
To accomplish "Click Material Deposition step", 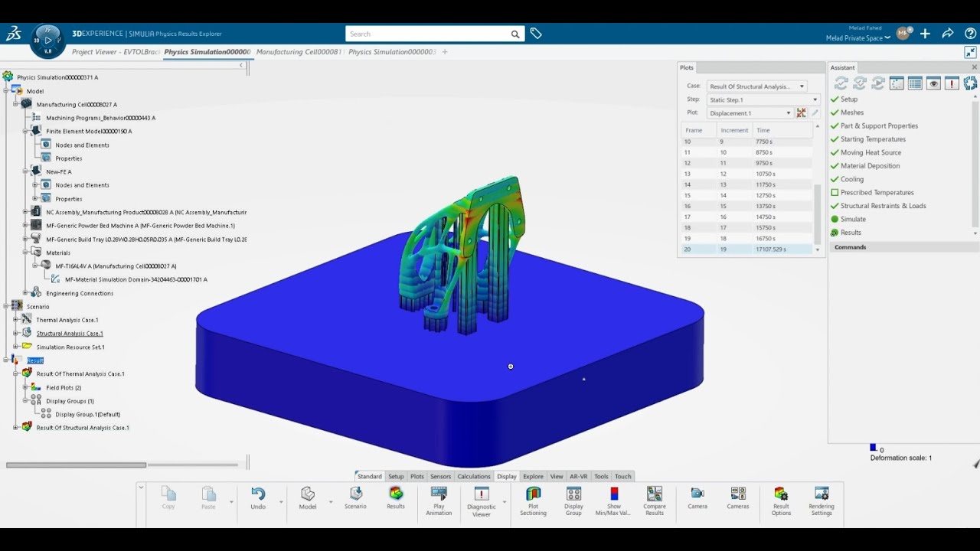I will click(x=870, y=166).
